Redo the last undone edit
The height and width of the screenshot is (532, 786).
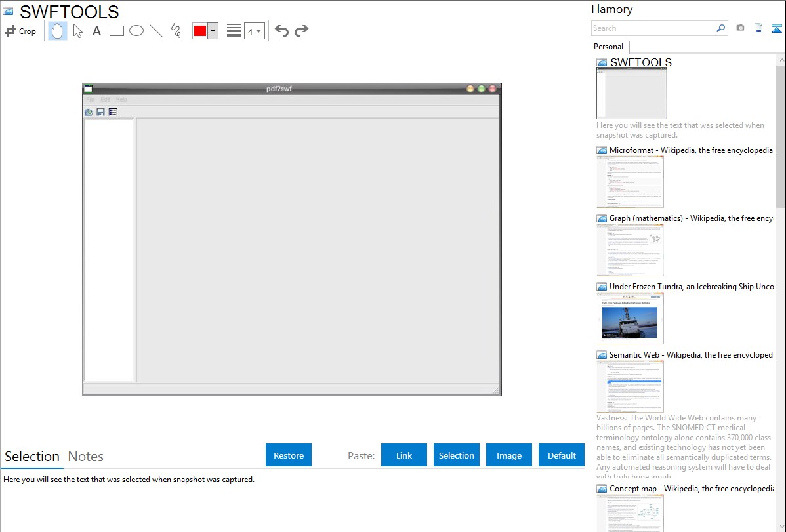(x=301, y=31)
